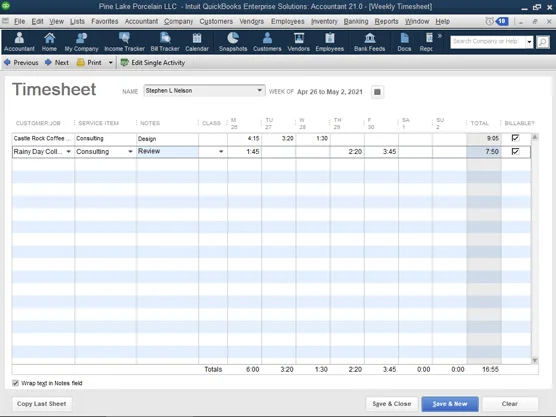Viewport: 556px width, 417px height.
Task: Open the Class dropdown on Rainy Day row
Action: coord(221,152)
